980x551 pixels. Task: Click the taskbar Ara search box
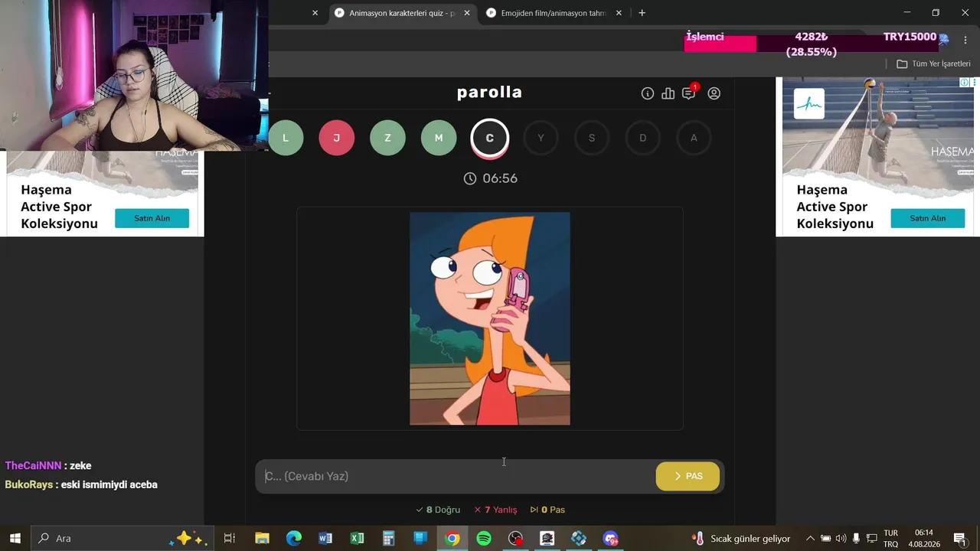tap(122, 538)
